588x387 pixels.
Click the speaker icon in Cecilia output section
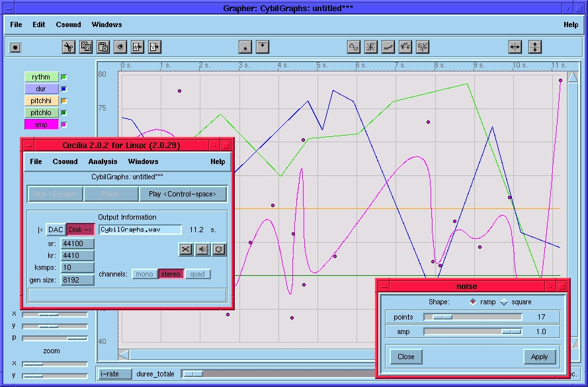[202, 249]
